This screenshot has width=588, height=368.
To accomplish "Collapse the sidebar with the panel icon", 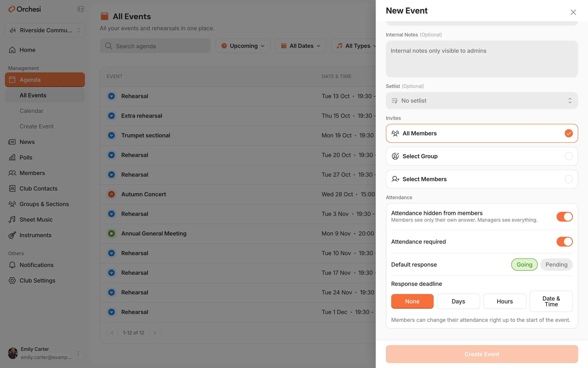I will (81, 9).
